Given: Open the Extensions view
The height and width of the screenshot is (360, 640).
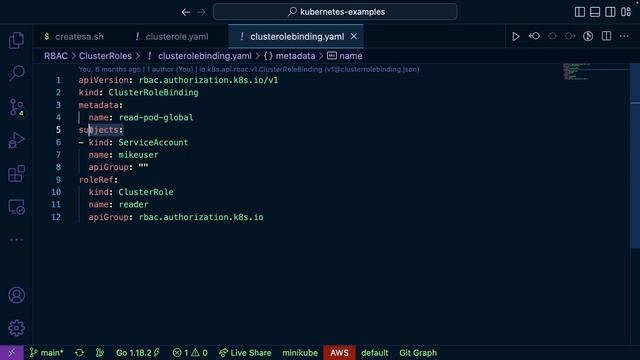Looking at the screenshot, I should [16, 174].
